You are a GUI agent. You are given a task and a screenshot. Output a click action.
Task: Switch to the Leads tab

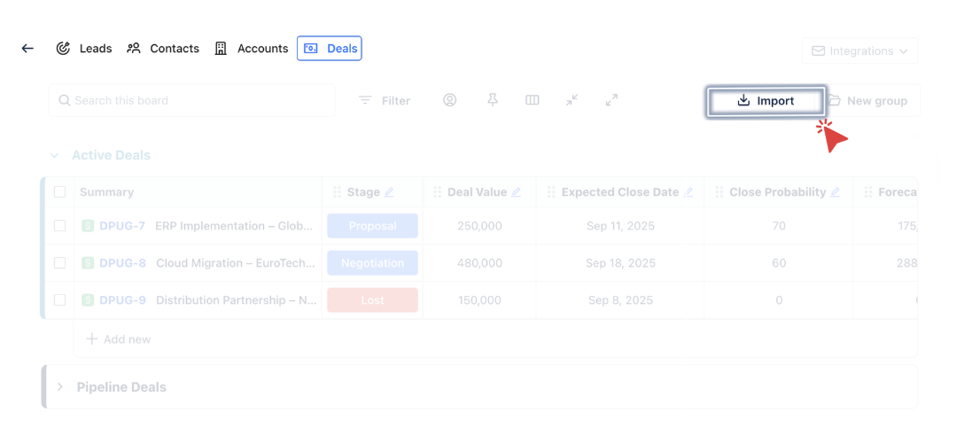point(84,49)
